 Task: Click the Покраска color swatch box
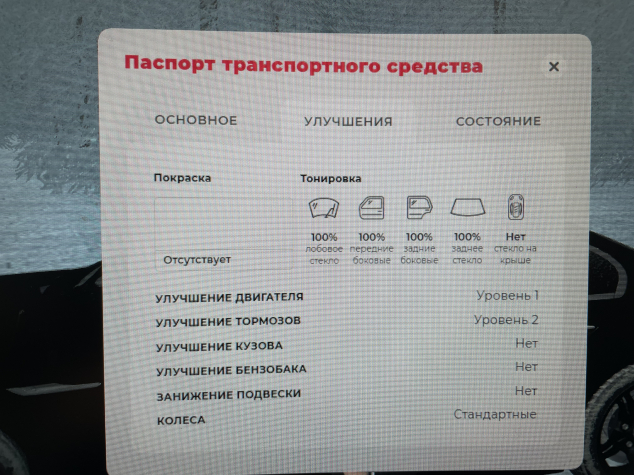223,233
